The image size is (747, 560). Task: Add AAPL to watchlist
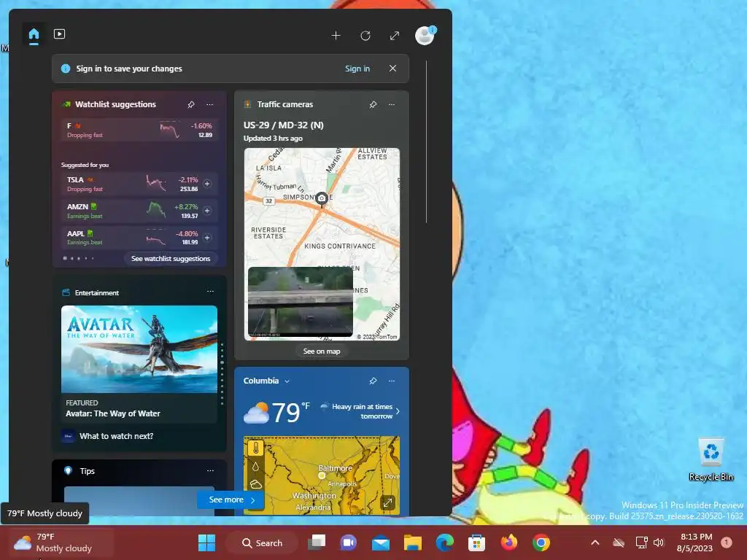click(207, 238)
